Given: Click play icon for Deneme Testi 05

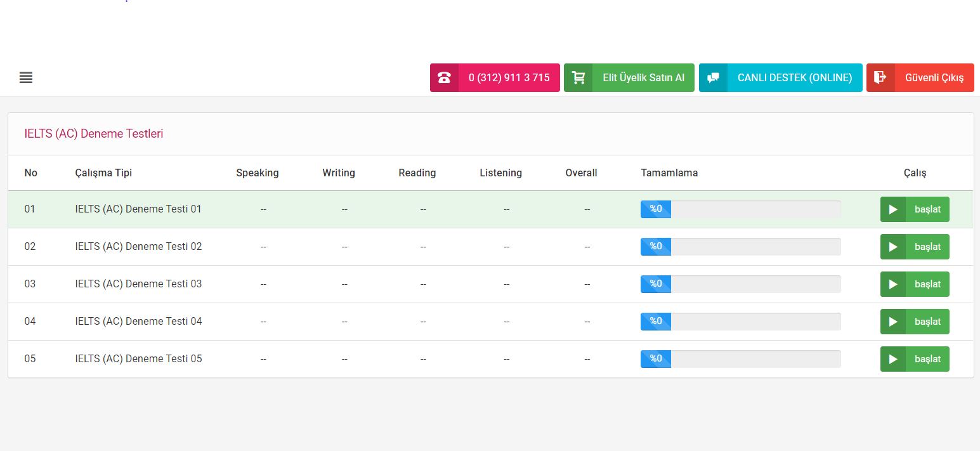Looking at the screenshot, I should (893, 359).
